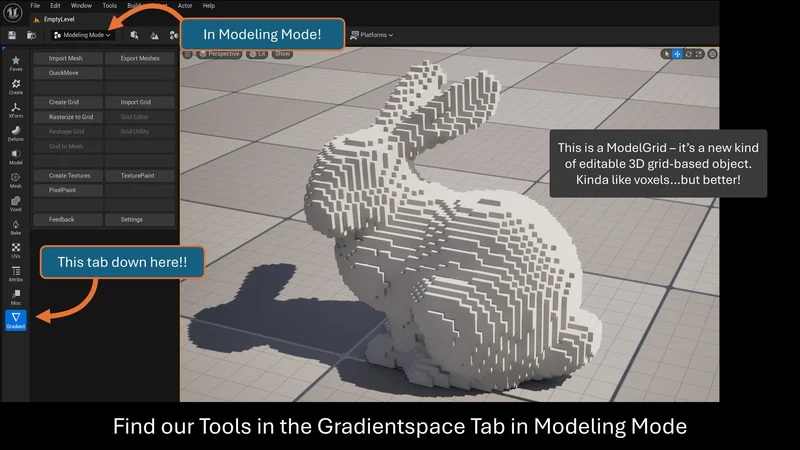Image resolution: width=800 pixels, height=450 pixels.
Task: Select the Deform tools tab
Action: tap(16, 134)
